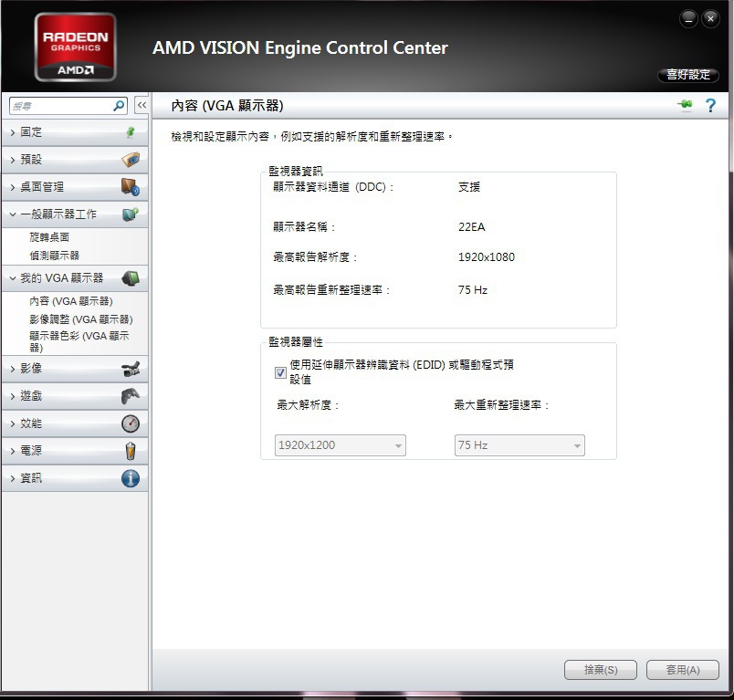Image resolution: width=734 pixels, height=700 pixels.
Task: Select 旋轉桌面 in the sidebar
Action: (x=49, y=237)
